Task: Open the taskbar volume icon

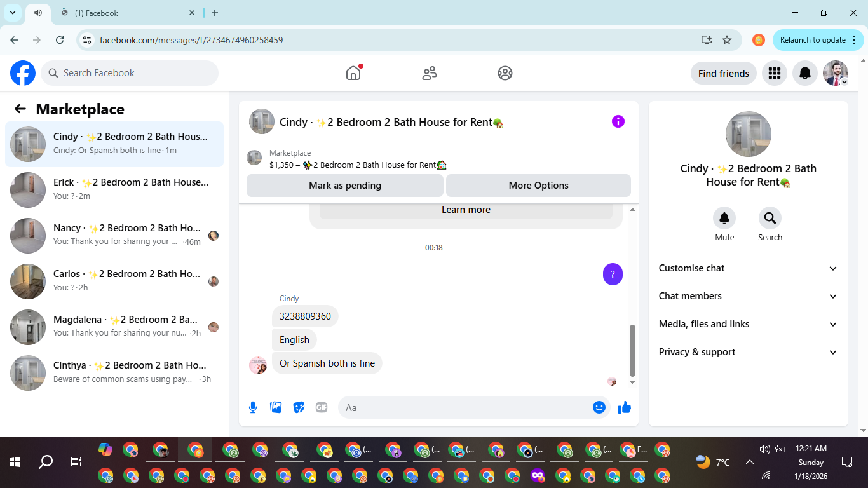Action: pos(764,449)
